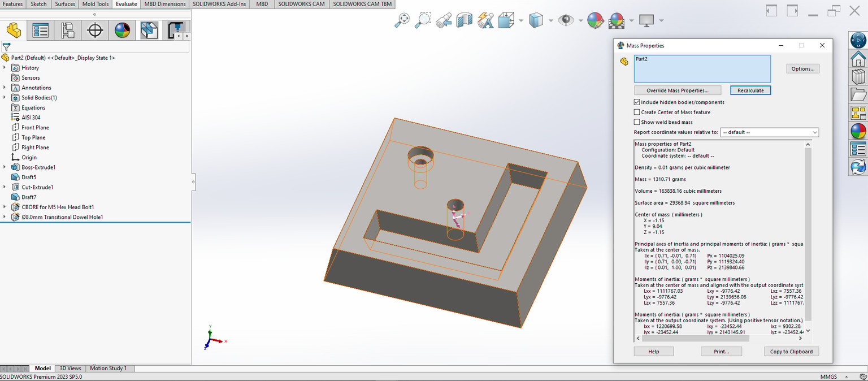The width and height of the screenshot is (868, 381).
Task: Switch to the Mold Tools tab
Action: click(96, 4)
